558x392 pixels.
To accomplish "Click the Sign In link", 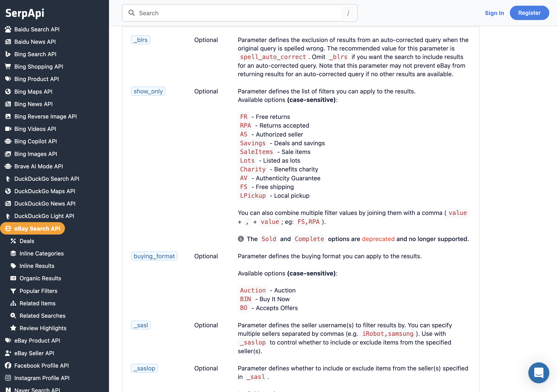I will 494,13.
